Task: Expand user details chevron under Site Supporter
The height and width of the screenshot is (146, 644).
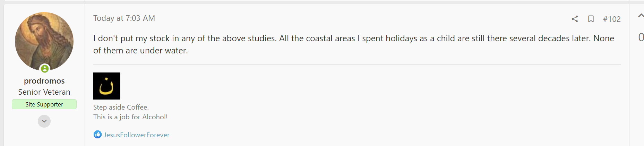Action: (x=44, y=121)
